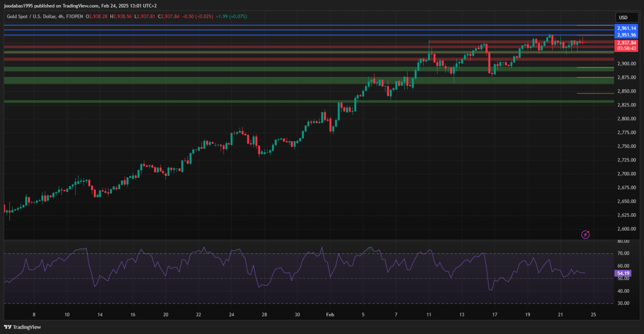This screenshot has height=334, width=644.
Task: Click date 28 on the time axis
Action: pos(264,315)
